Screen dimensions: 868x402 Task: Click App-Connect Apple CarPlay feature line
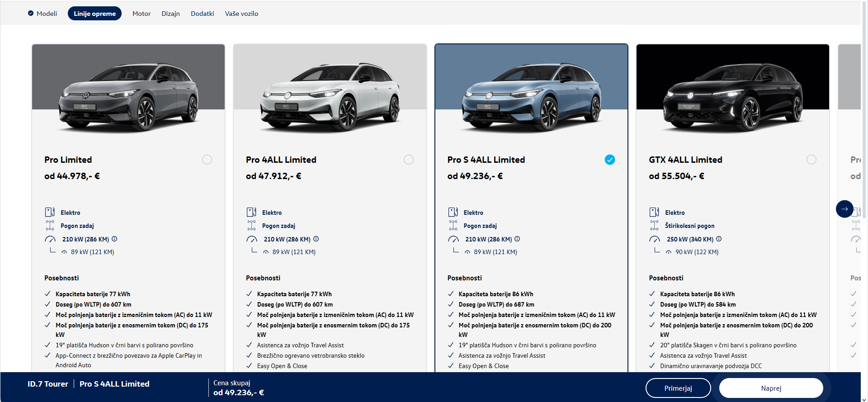pos(129,360)
